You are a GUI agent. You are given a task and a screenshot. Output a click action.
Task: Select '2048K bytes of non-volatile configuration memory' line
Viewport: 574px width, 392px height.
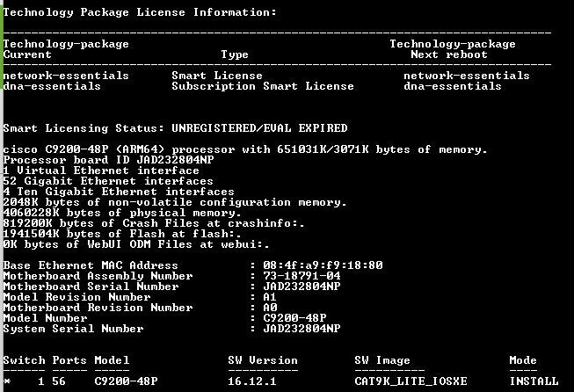[x=175, y=203]
